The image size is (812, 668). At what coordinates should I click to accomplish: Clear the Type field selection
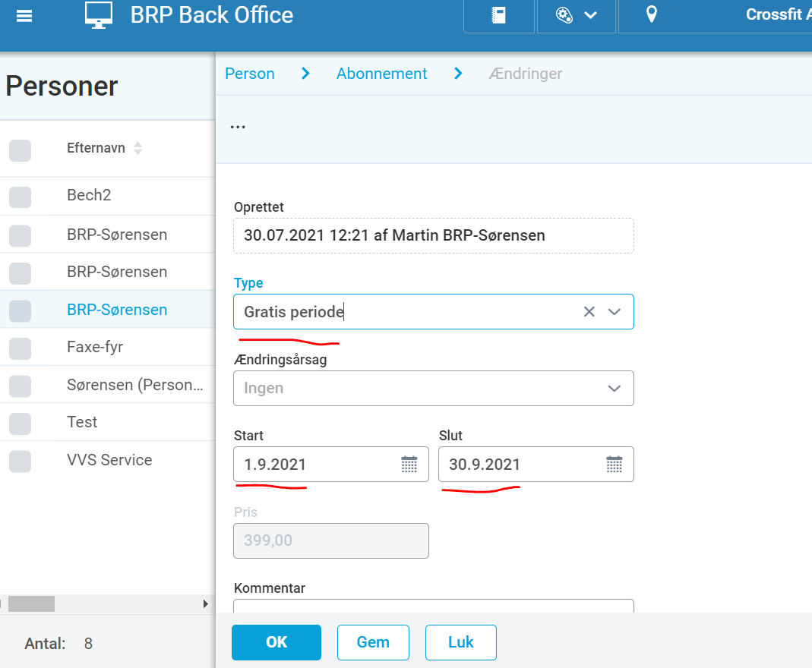tap(589, 311)
